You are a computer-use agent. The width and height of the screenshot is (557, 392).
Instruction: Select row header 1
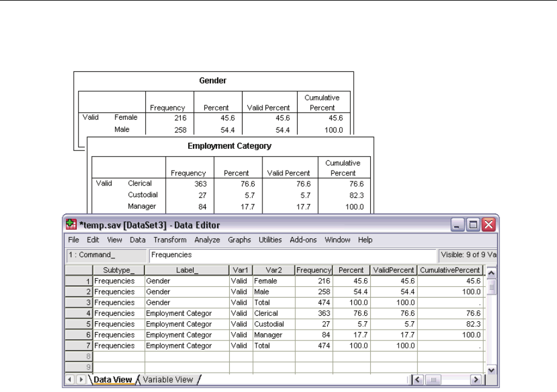point(79,281)
